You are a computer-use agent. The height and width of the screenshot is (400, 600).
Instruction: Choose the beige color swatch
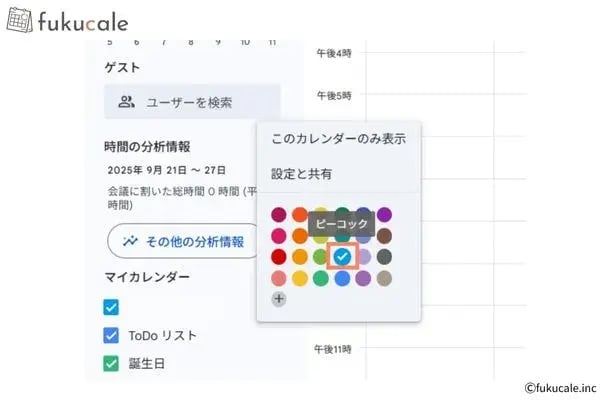pyautogui.click(x=385, y=278)
